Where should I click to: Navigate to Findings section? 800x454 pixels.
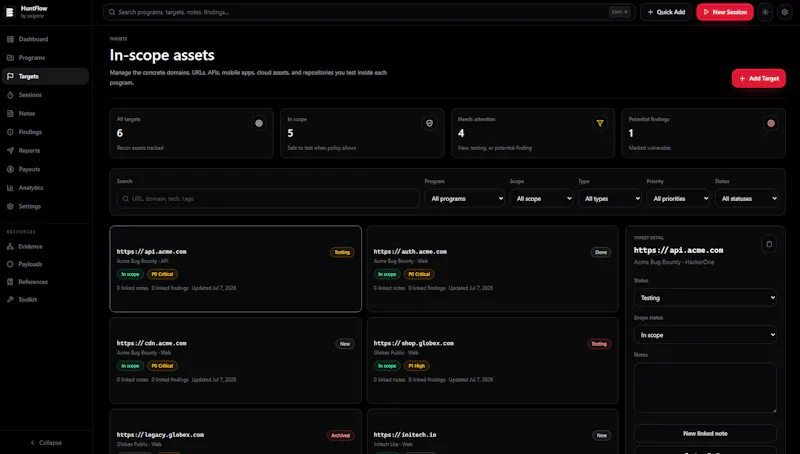point(45,132)
